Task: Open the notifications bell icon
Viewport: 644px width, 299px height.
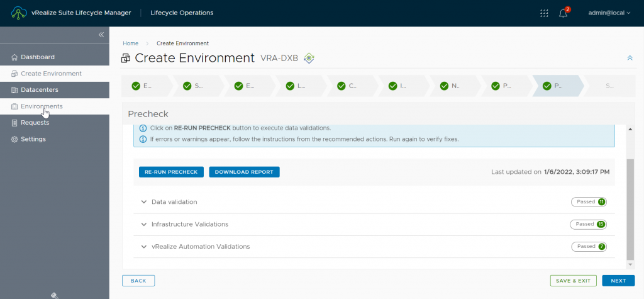Action: tap(563, 13)
